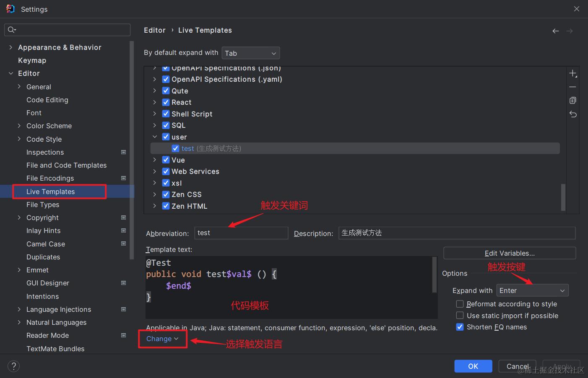Click the Editor breadcrumb link
The width and height of the screenshot is (588, 378).
[x=155, y=30]
